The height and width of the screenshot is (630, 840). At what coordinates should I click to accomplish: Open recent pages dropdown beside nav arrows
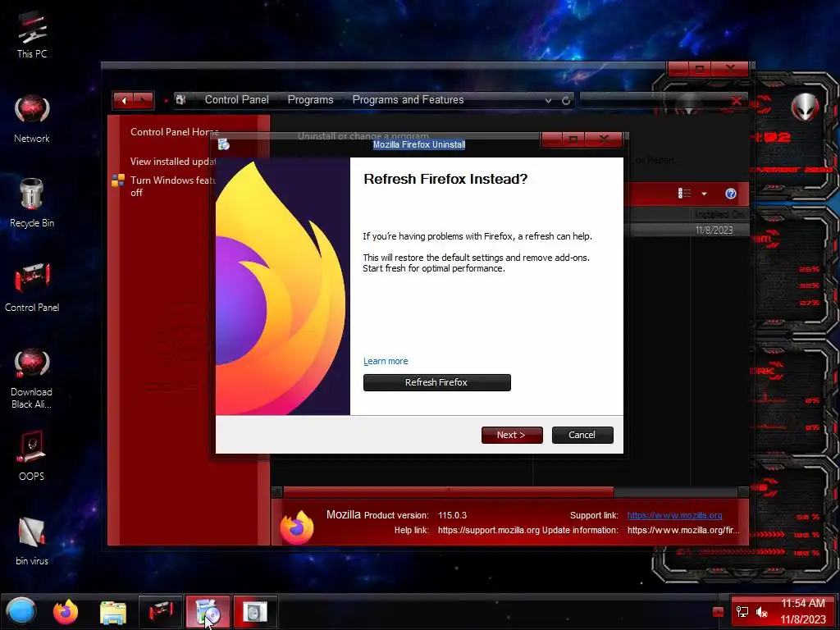pyautogui.click(x=166, y=100)
